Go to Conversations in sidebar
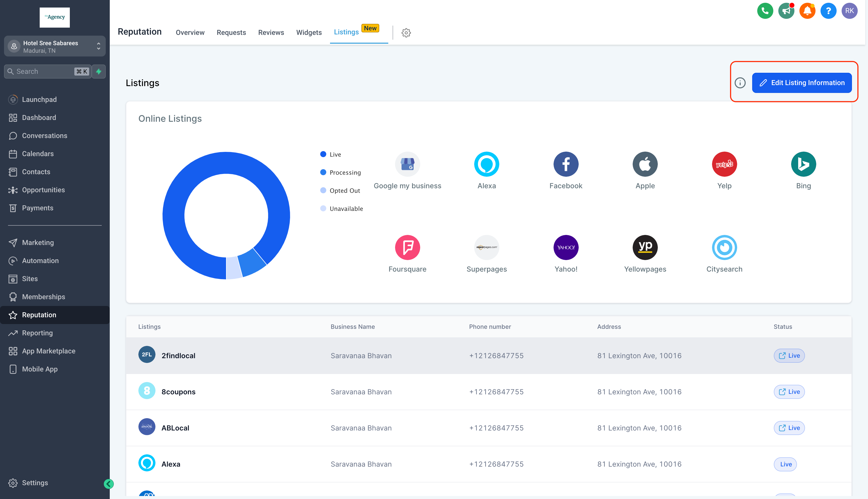Viewport: 868px width, 499px height. [x=55, y=136]
